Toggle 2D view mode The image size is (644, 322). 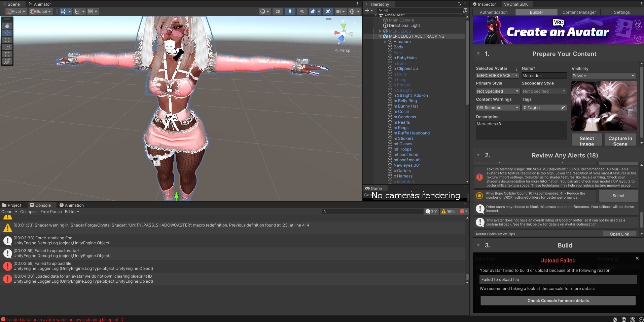tap(278, 11)
